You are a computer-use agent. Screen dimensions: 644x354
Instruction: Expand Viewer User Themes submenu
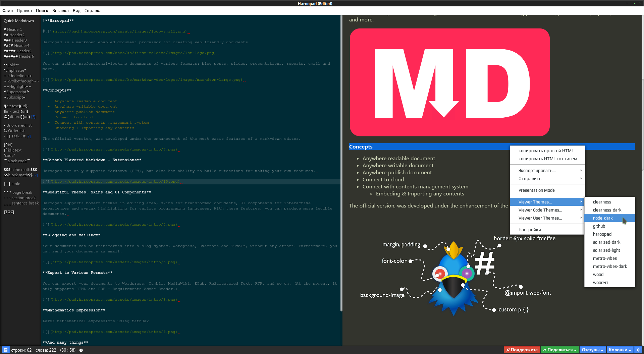(547, 218)
